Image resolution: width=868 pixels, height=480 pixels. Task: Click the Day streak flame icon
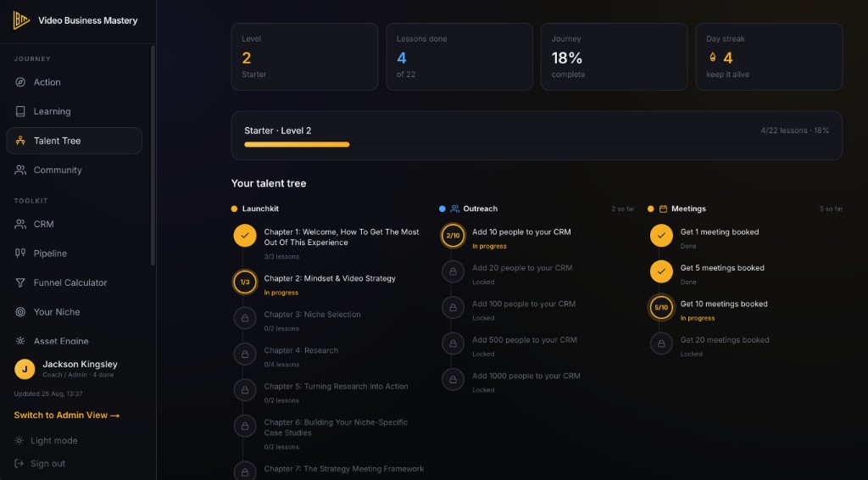coord(712,57)
